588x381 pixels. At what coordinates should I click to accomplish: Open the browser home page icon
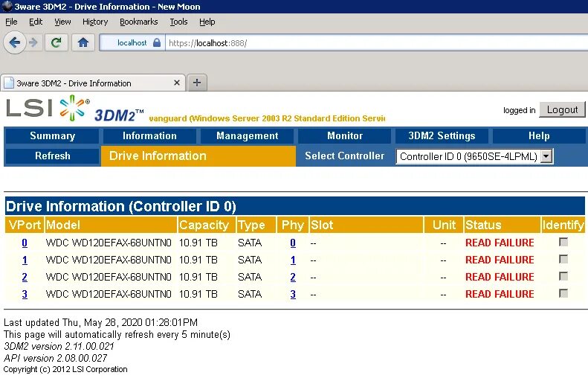[x=83, y=42]
